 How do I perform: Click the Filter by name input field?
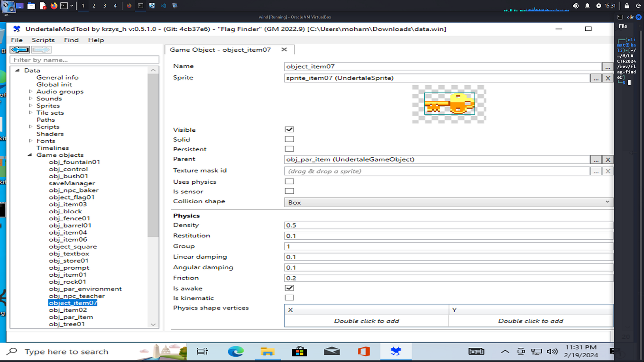(84, 60)
